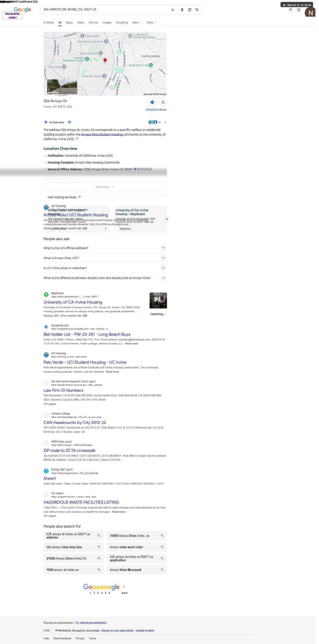This screenshot has height=644, width=319.
Task: Open Search by image camera icon
Action: pos(190,10)
